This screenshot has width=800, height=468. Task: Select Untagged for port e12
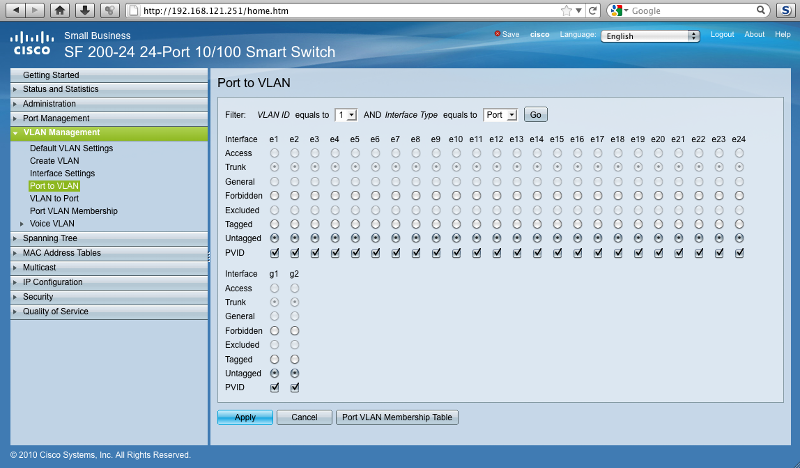click(496, 238)
